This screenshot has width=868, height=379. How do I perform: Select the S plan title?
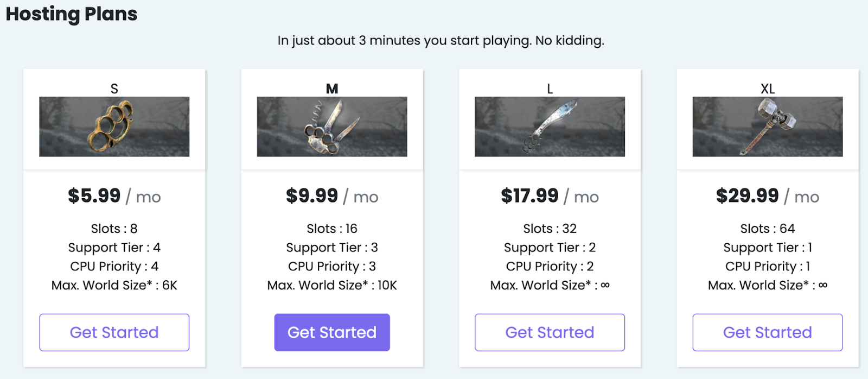pos(114,89)
